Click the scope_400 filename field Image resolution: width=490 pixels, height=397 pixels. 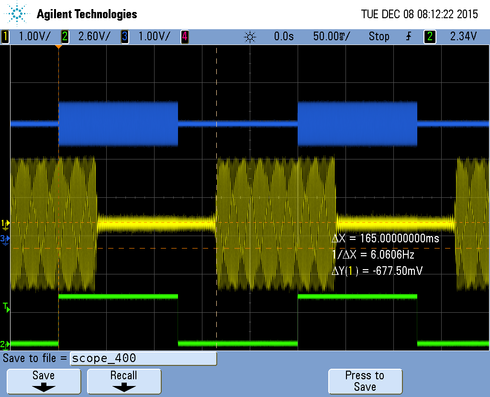coord(143,358)
